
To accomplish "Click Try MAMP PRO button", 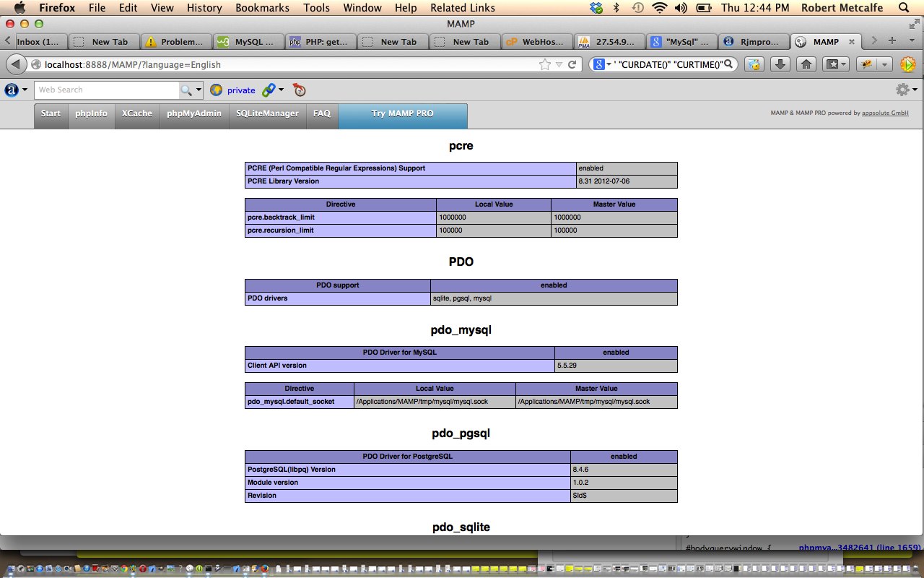I will point(403,114).
